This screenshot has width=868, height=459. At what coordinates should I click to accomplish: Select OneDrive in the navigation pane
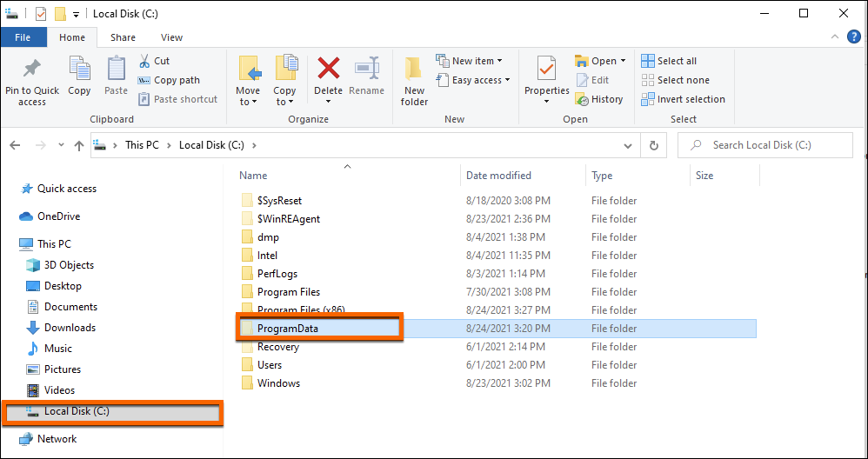pos(50,216)
